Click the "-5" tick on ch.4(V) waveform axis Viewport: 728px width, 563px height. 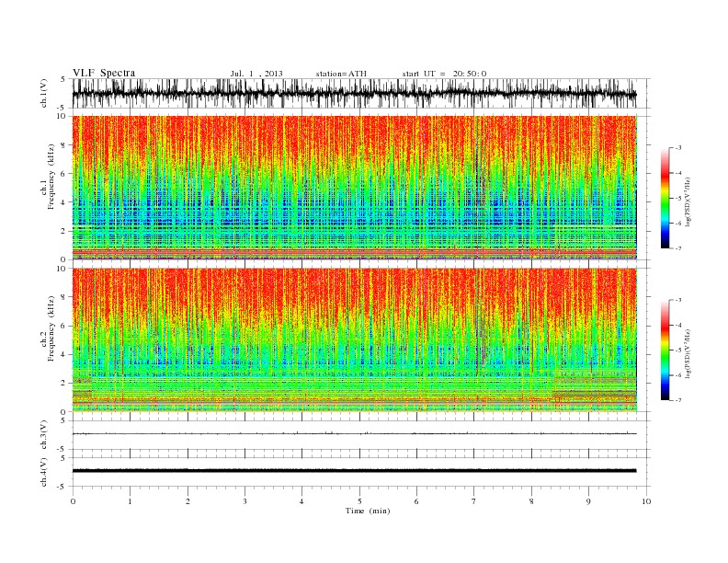pyautogui.click(x=62, y=487)
